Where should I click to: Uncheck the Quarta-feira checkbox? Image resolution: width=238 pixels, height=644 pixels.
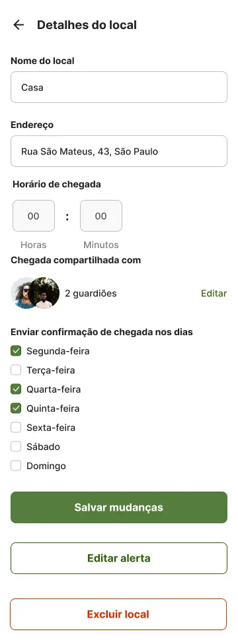coord(16,389)
